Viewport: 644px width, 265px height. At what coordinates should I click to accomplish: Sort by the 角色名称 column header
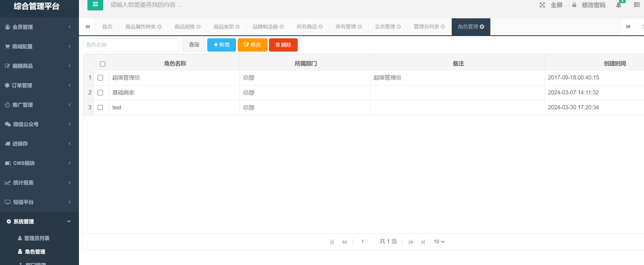[175, 64]
